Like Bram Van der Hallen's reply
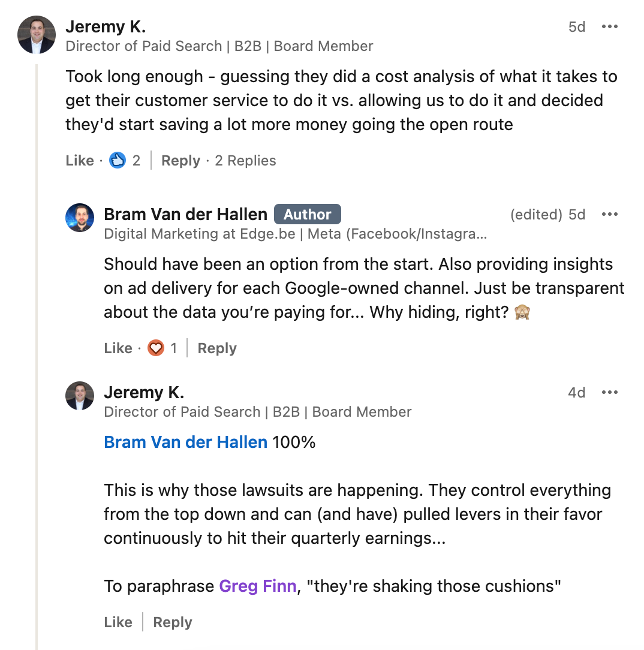 pyautogui.click(x=118, y=348)
